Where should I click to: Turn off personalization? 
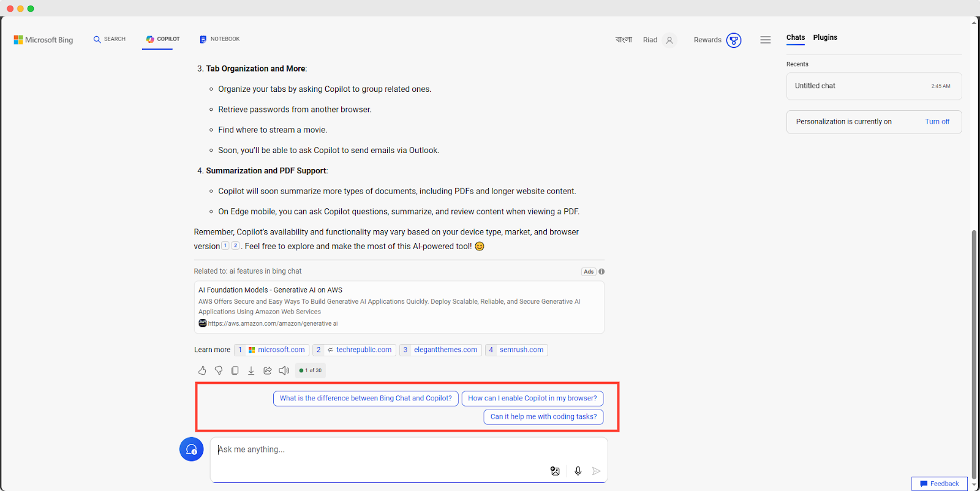(937, 122)
